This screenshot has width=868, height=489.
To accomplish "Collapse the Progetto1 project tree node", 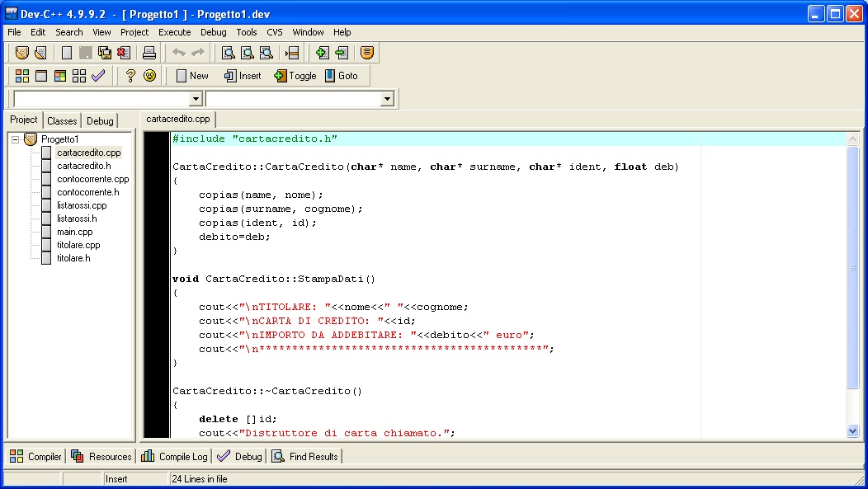I will [x=15, y=139].
